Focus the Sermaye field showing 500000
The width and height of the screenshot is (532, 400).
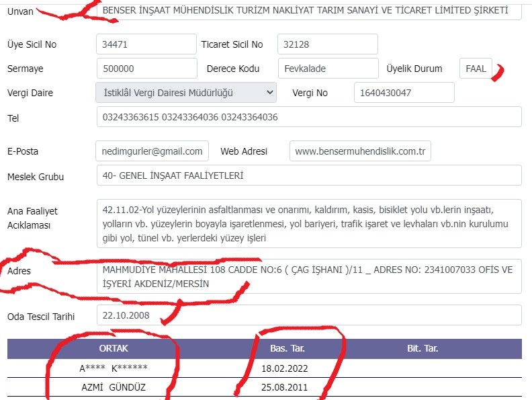coord(147,69)
